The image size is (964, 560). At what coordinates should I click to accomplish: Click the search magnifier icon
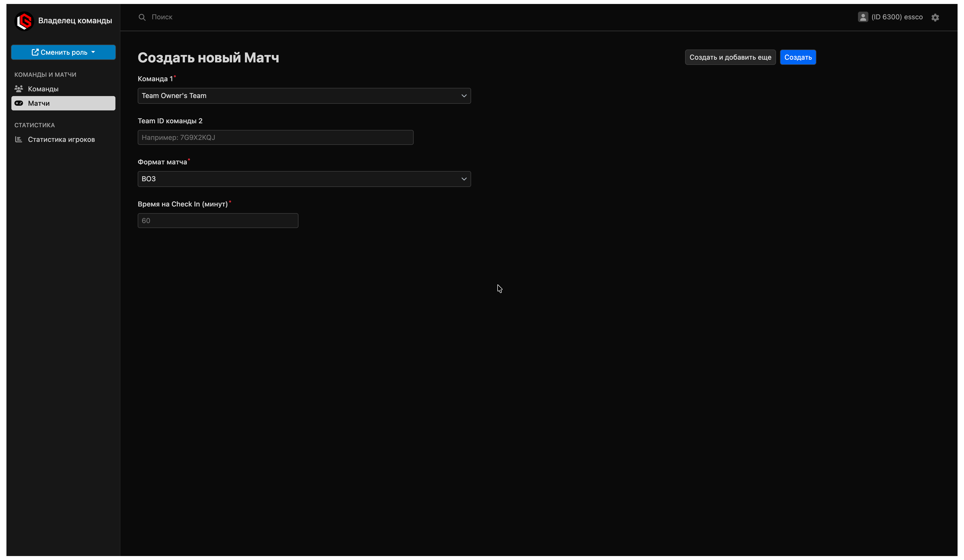pyautogui.click(x=142, y=17)
